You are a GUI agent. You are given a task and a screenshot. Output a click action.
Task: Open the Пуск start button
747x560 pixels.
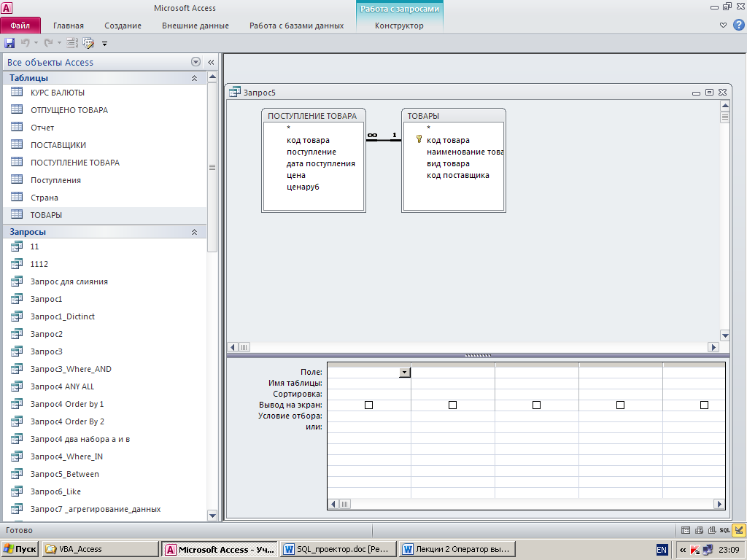click(19, 549)
